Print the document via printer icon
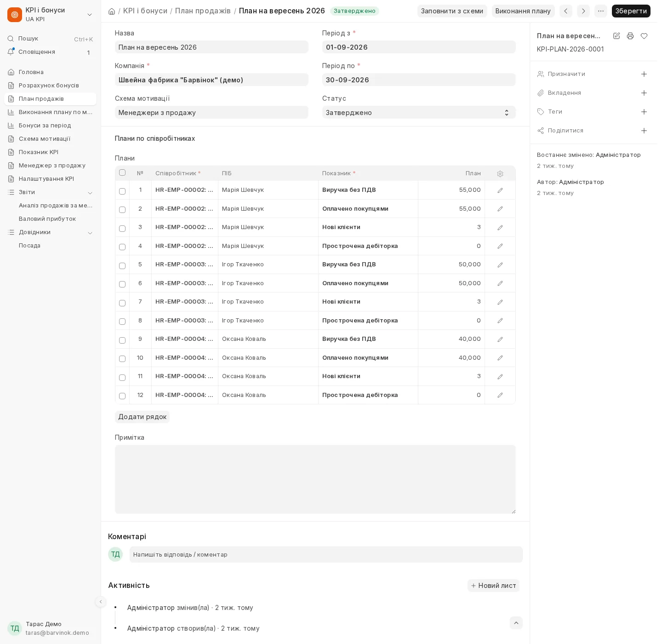This screenshot has height=644, width=662. pos(630,36)
